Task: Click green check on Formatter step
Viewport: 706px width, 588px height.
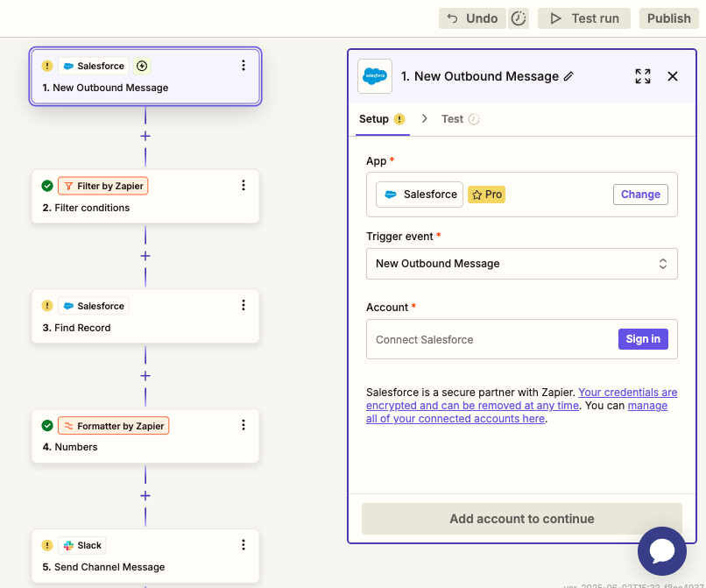Action: click(47, 425)
